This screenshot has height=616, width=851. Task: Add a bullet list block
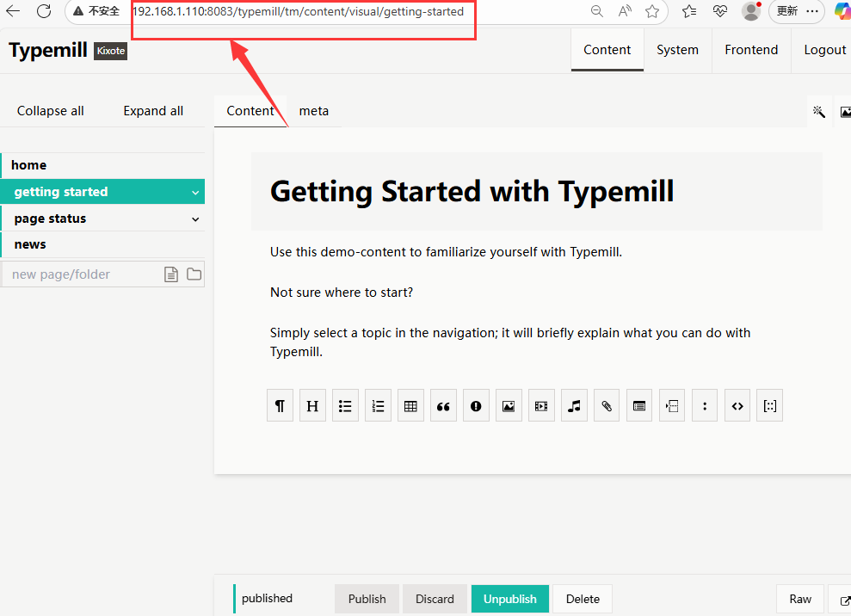[x=345, y=405]
